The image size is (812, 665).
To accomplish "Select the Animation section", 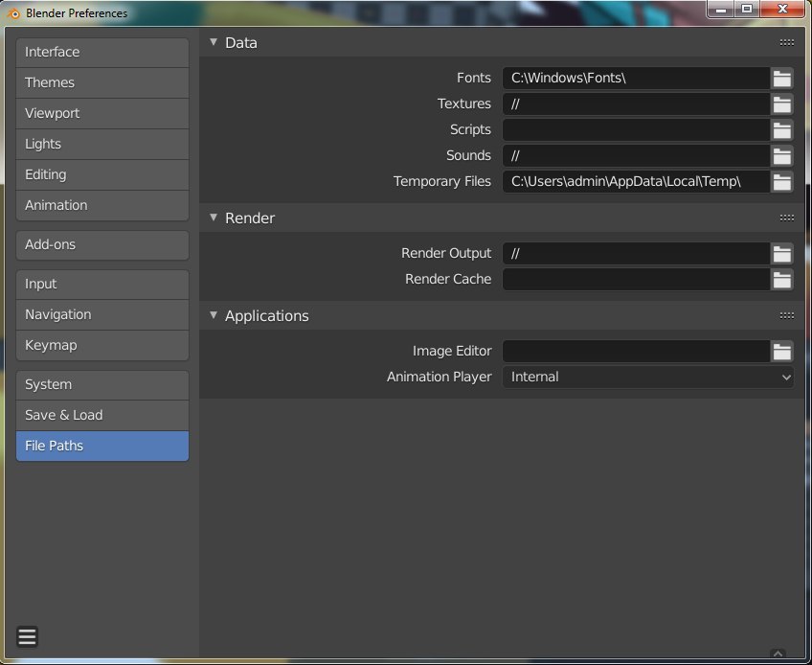I will pos(102,205).
